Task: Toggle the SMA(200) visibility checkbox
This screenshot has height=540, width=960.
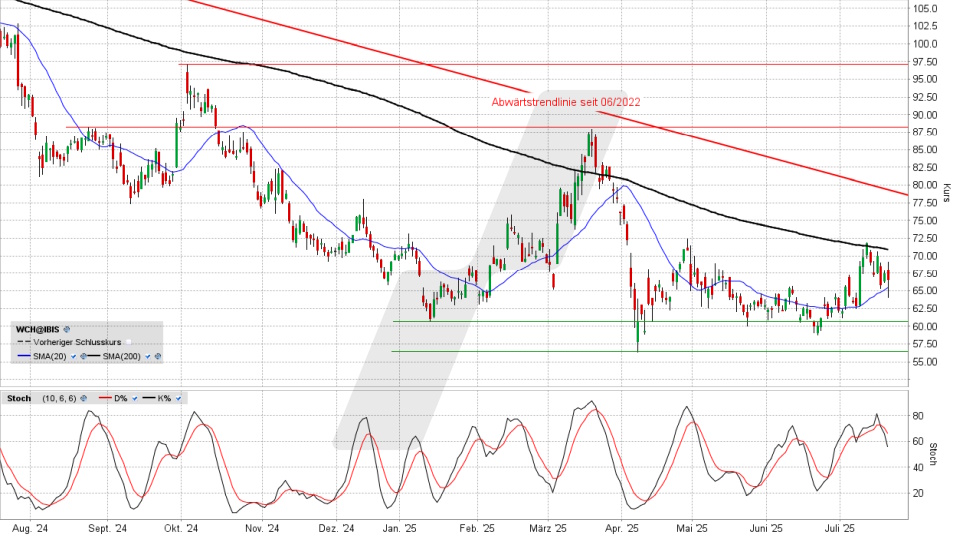Action: pyautogui.click(x=148, y=356)
